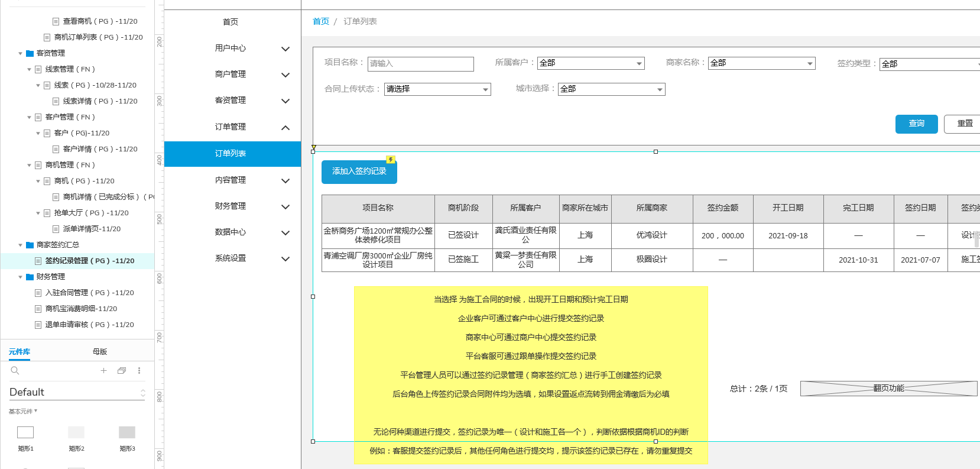This screenshot has height=469, width=980.
Task: Click the page icon beside 入驻合同管理
Action: point(38,293)
